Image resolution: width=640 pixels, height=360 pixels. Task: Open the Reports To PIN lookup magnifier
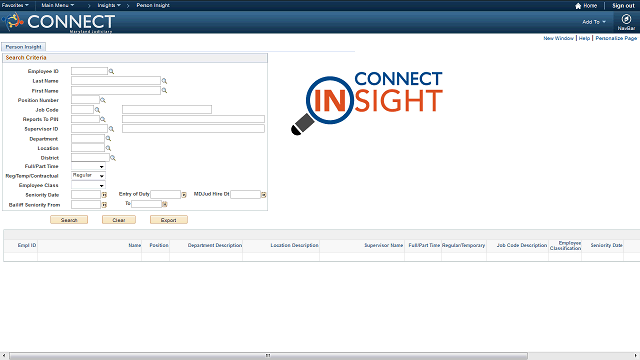[103, 119]
